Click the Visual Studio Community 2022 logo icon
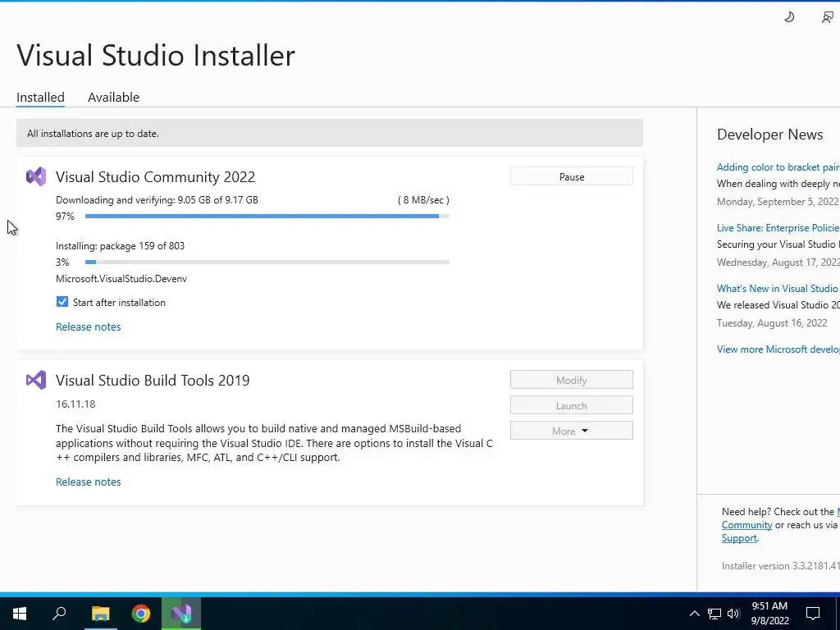The width and height of the screenshot is (840, 630). (36, 176)
